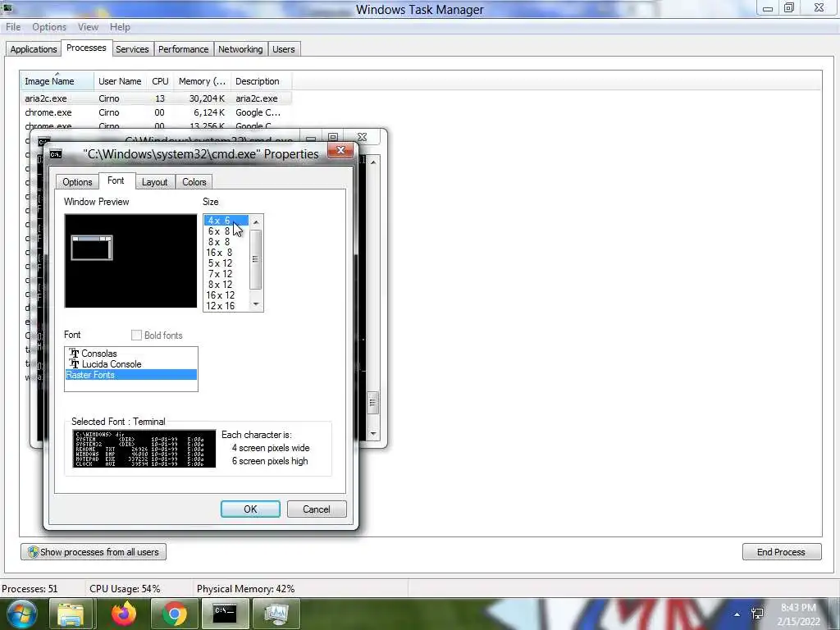Open the Users tab in Task Manager
Image resolution: width=840 pixels, height=630 pixels.
tap(283, 49)
